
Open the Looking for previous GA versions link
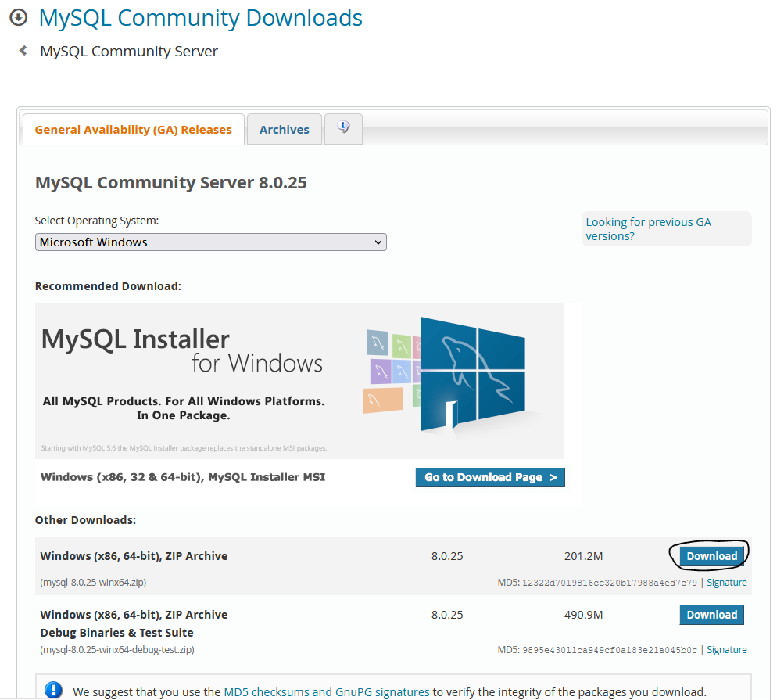(x=647, y=228)
